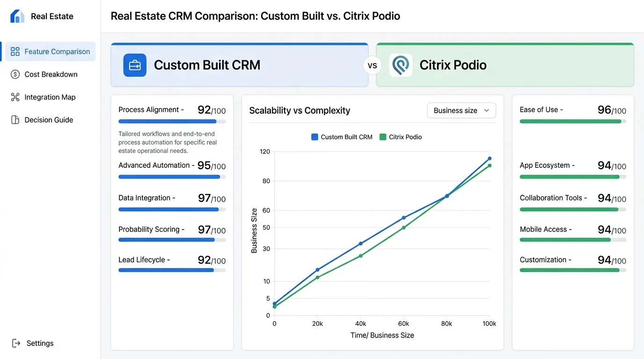Click the Data Integration score '97/100'
Screen dimensions: 644x359
point(212,198)
